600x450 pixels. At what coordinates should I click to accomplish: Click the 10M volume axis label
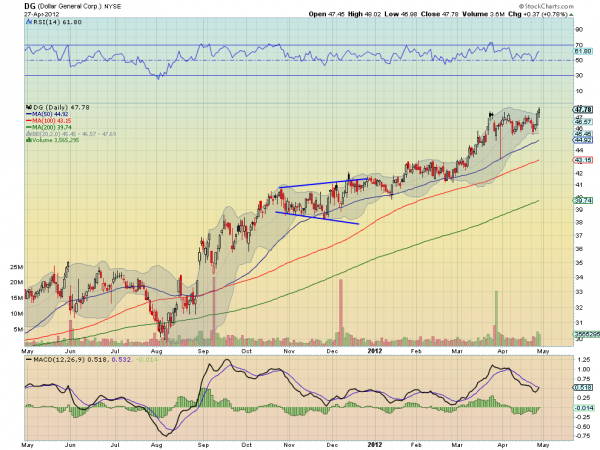tap(16, 314)
